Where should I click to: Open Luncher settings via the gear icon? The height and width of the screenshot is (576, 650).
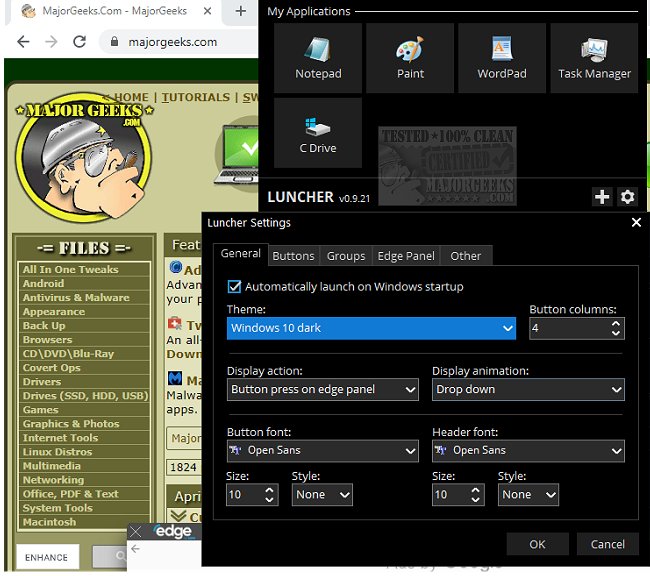627,197
